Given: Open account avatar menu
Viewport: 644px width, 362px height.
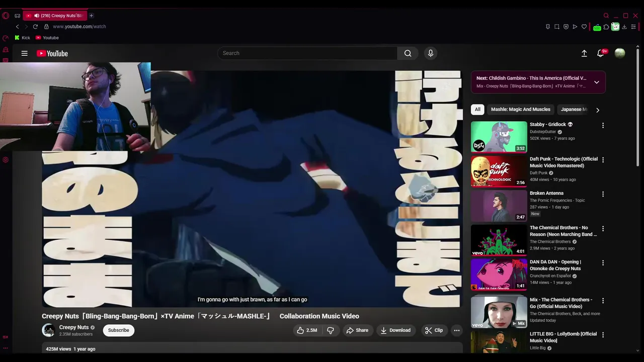Looking at the screenshot, I should click(620, 53).
